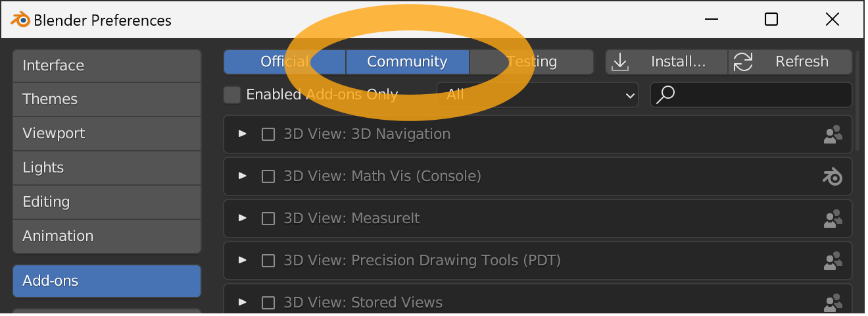Click the add-on search input field
Screen dimensions: 868x316
(752, 95)
